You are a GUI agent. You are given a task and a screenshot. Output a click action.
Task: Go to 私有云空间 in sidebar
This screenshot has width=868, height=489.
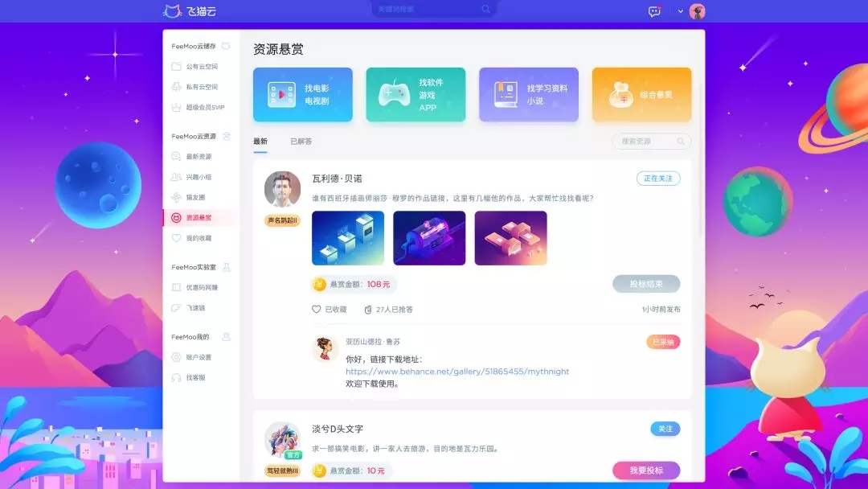click(x=201, y=87)
